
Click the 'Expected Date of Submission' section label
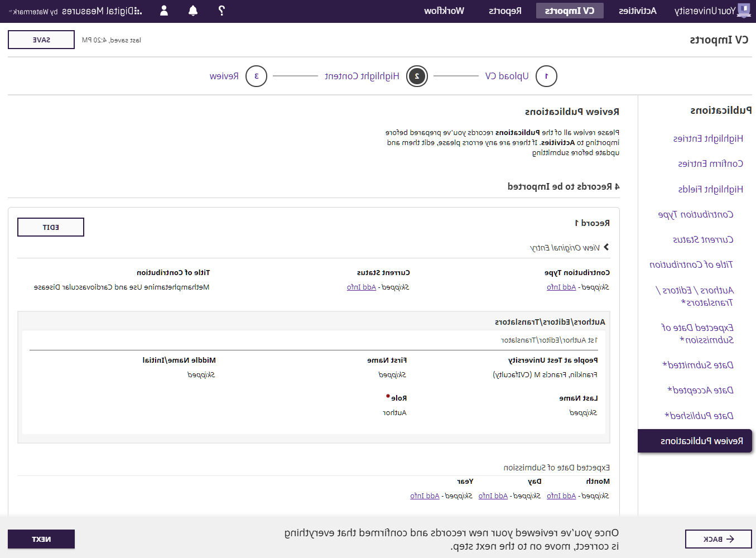(x=557, y=468)
